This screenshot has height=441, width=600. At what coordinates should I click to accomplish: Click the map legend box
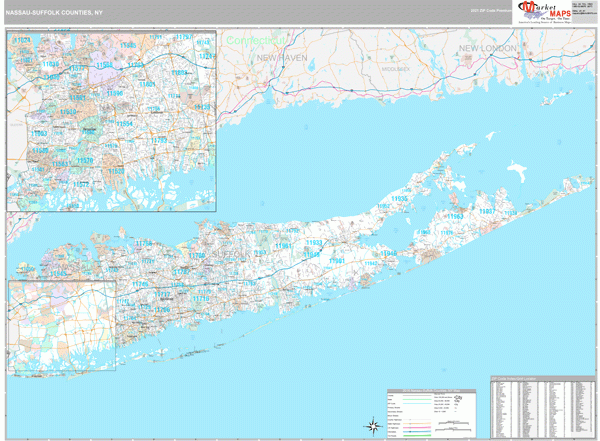(432, 413)
